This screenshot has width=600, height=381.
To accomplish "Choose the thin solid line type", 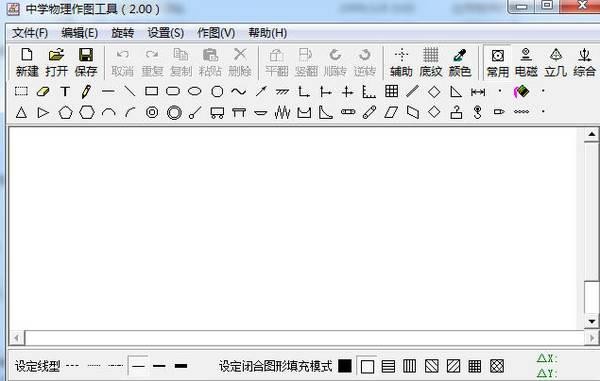I will pyautogui.click(x=138, y=366).
